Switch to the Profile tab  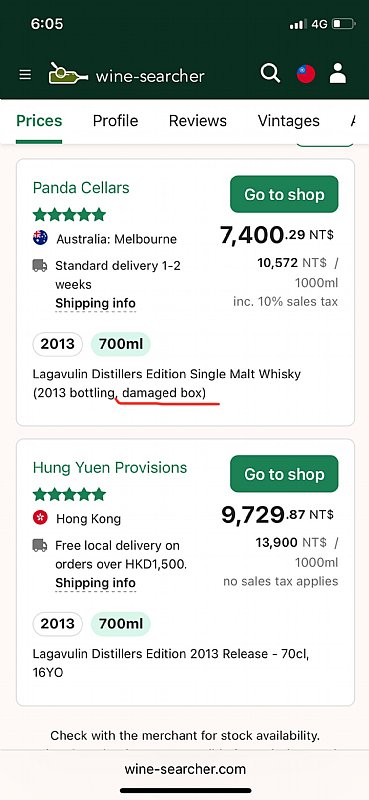pyautogui.click(x=115, y=121)
